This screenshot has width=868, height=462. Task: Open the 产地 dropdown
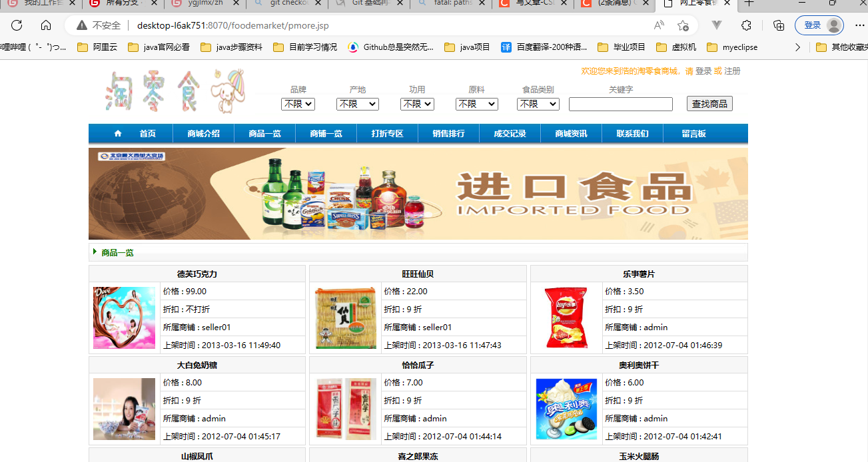[x=358, y=104]
